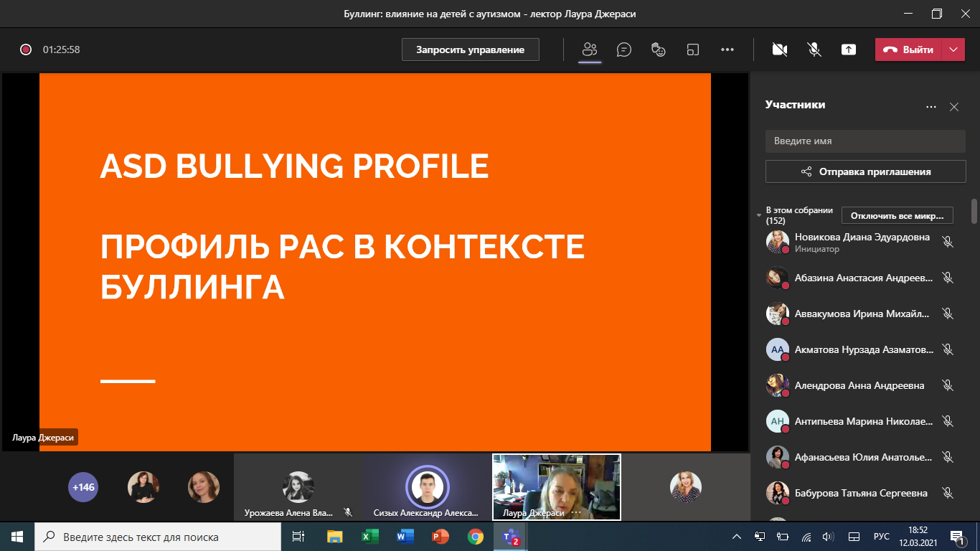This screenshot has height=551, width=980.
Task: Open the meeting chat icon
Action: tap(624, 50)
